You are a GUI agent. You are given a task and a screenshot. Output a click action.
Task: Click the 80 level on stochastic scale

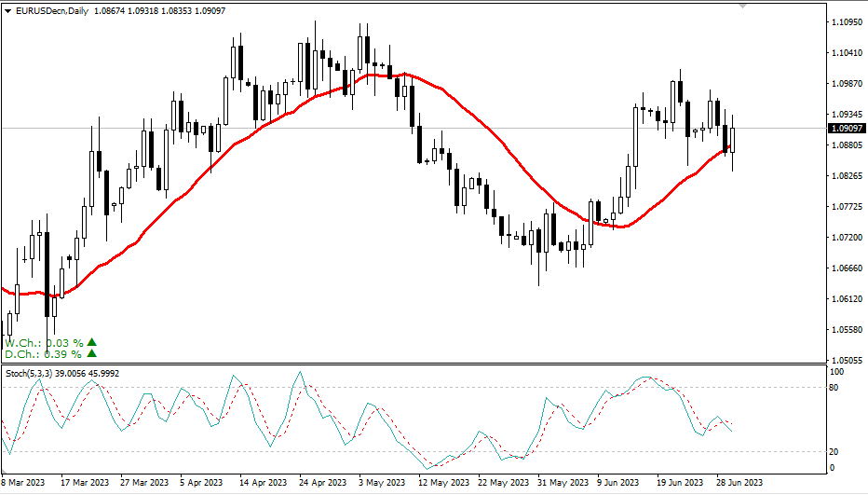coord(835,388)
